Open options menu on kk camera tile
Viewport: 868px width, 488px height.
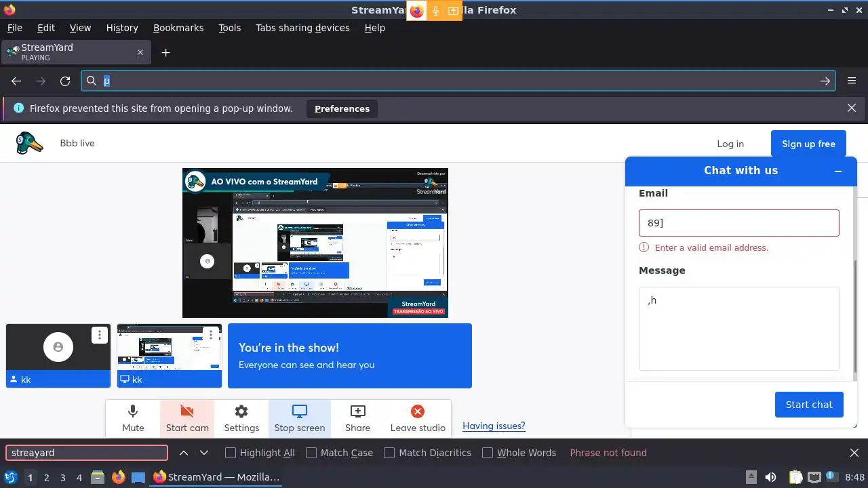click(x=100, y=335)
